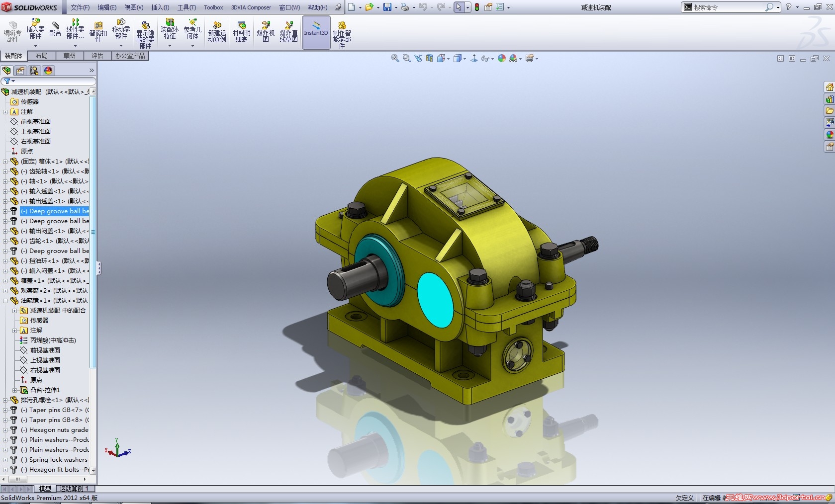Open the 文件(F) File menu
This screenshot has height=504, width=835.
coord(80,7)
